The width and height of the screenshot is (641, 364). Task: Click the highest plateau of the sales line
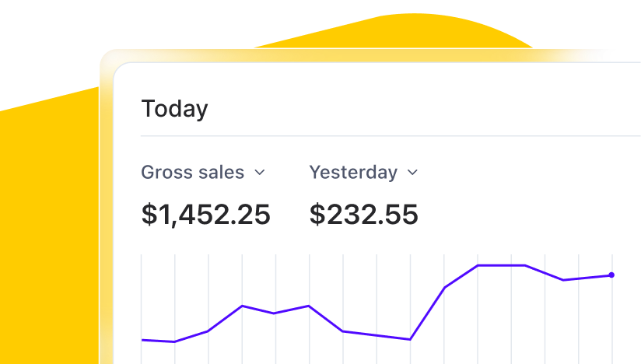click(x=501, y=265)
